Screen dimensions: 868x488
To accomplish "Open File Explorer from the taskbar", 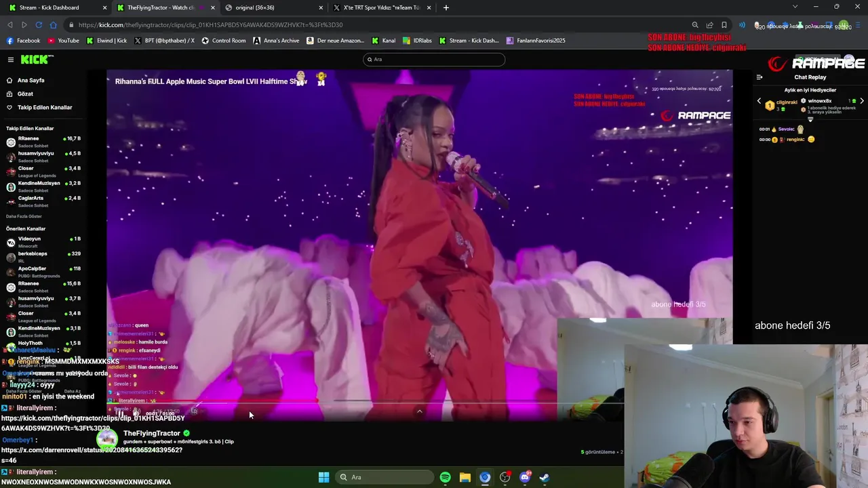I will click(465, 477).
